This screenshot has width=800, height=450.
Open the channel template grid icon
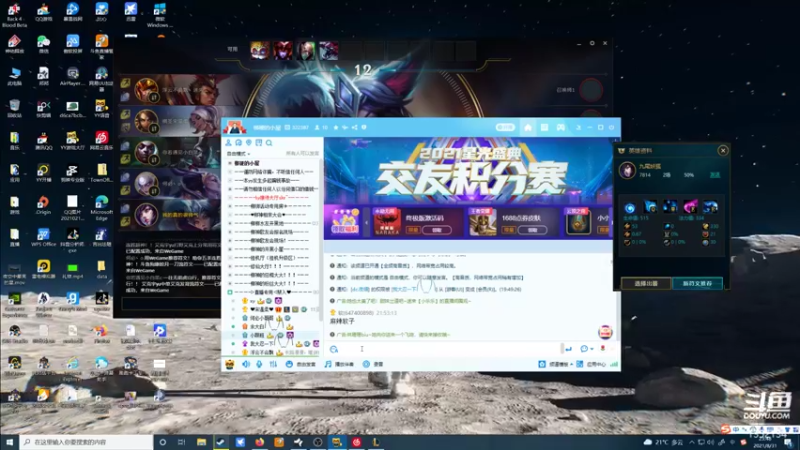click(x=544, y=128)
